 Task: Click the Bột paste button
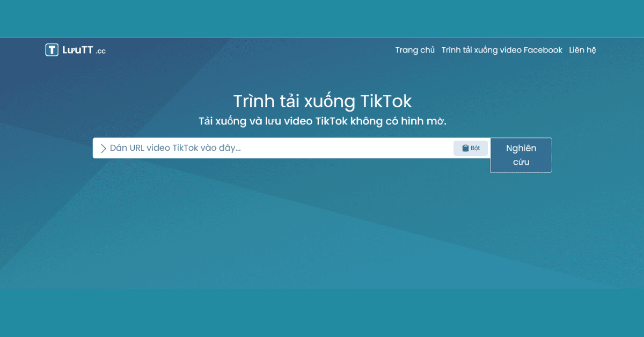click(471, 148)
